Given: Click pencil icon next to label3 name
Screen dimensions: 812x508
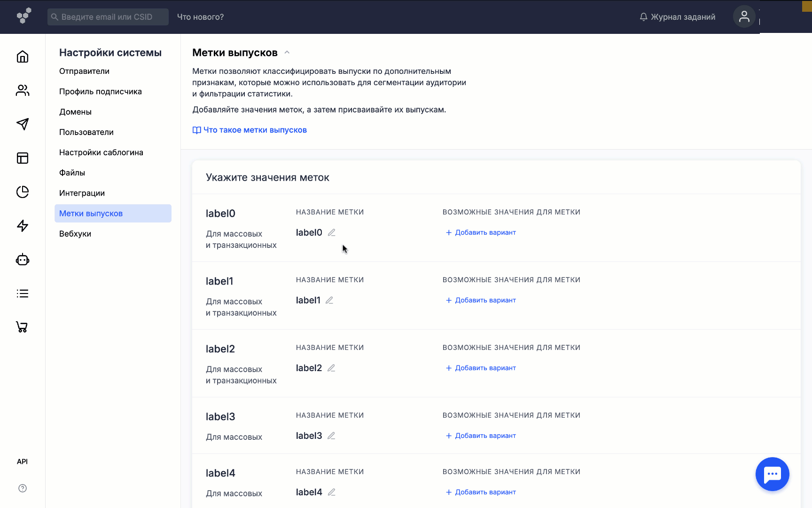Looking at the screenshot, I should tap(331, 436).
